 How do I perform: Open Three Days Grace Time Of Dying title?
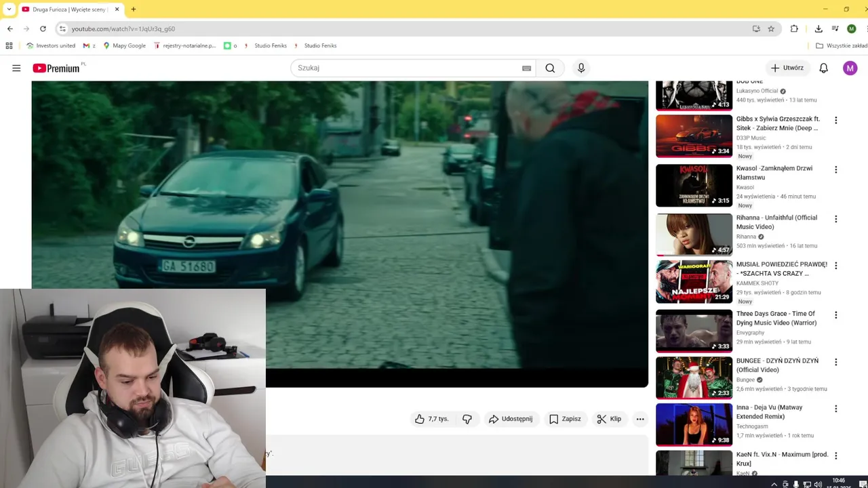776,318
